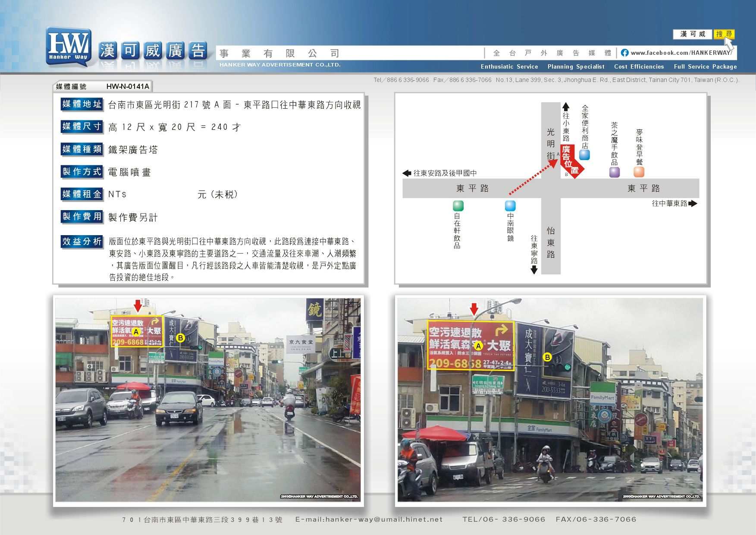
Task: Click the 媒體地址 label
Action: pyautogui.click(x=82, y=104)
